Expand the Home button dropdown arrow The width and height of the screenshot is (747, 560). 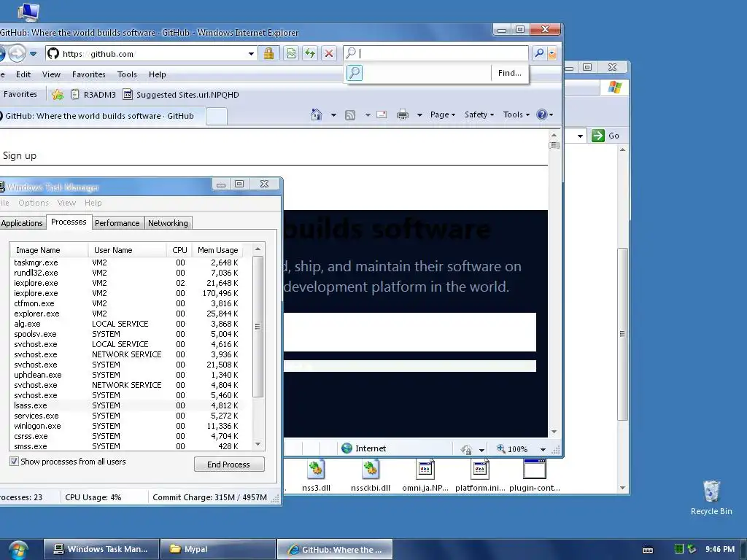tap(333, 114)
